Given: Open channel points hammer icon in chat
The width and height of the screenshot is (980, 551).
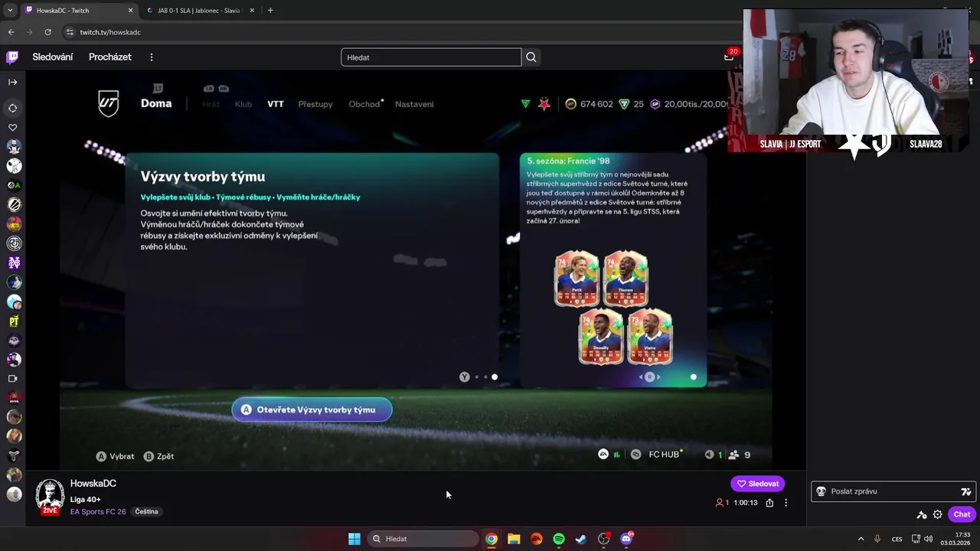Looking at the screenshot, I should point(921,515).
